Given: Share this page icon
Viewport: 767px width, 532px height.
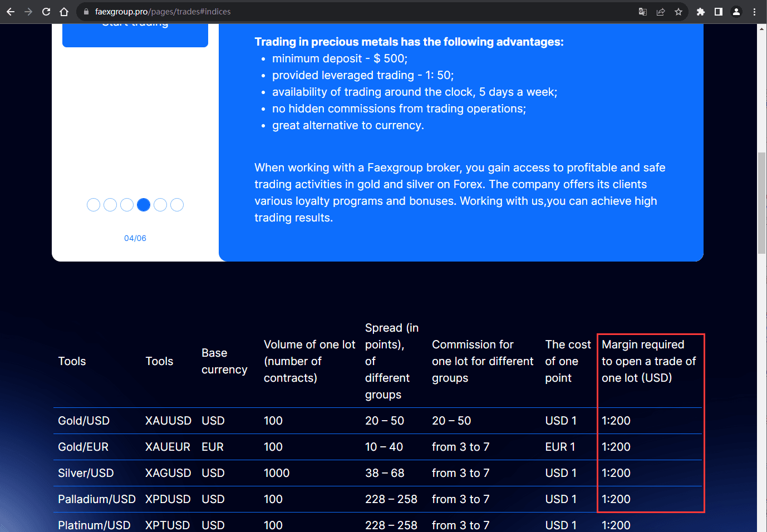Looking at the screenshot, I should 661,12.
